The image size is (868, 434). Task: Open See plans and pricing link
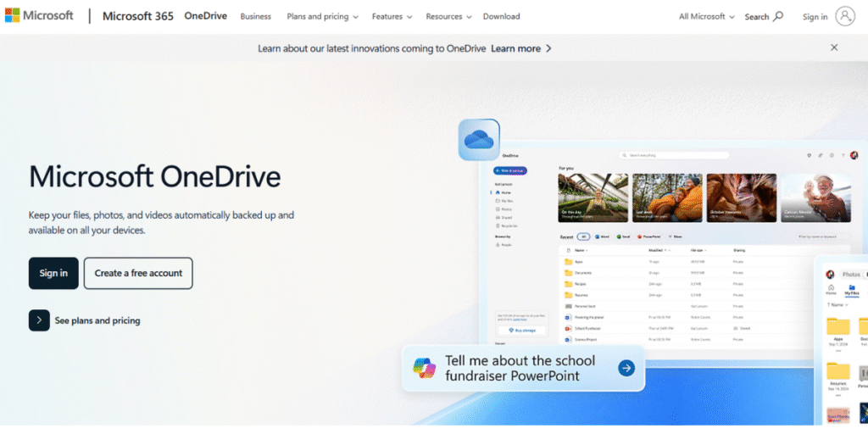(85, 320)
